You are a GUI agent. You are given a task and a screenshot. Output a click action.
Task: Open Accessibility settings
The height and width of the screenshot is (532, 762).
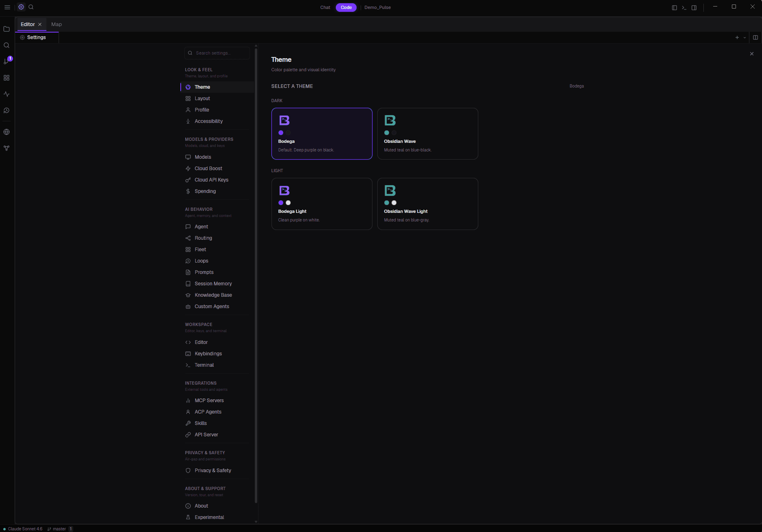tap(217, 121)
